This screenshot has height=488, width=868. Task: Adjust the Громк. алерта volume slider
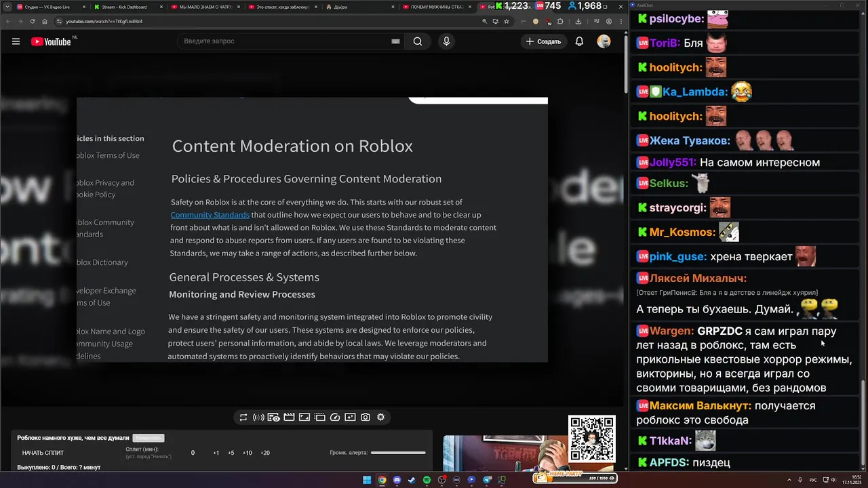(x=398, y=453)
